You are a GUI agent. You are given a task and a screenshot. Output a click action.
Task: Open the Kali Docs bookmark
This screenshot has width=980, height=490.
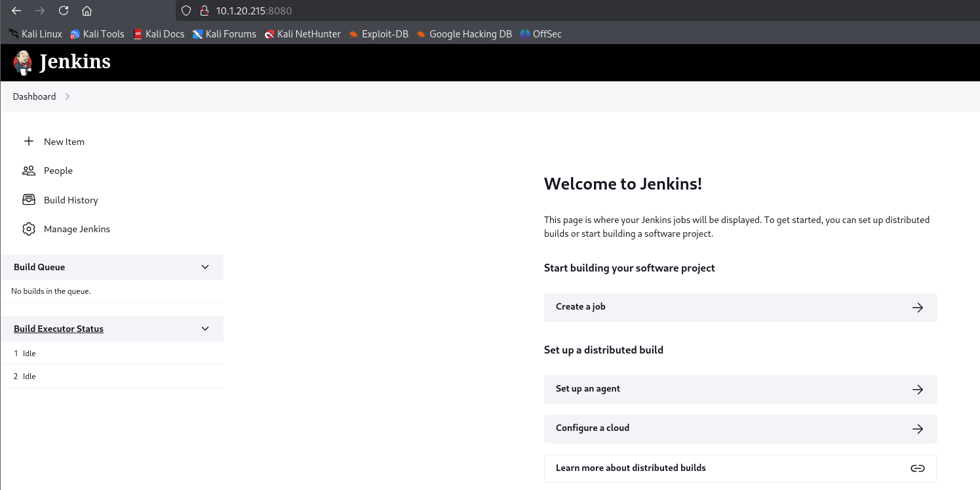(x=159, y=34)
